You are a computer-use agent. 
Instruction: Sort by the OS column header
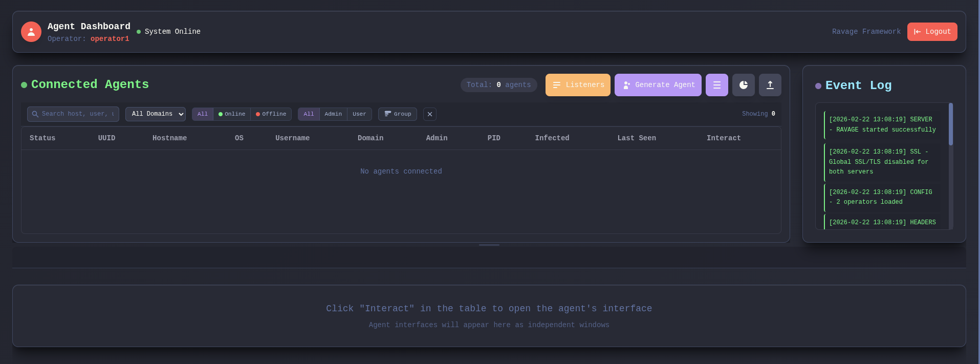click(239, 138)
